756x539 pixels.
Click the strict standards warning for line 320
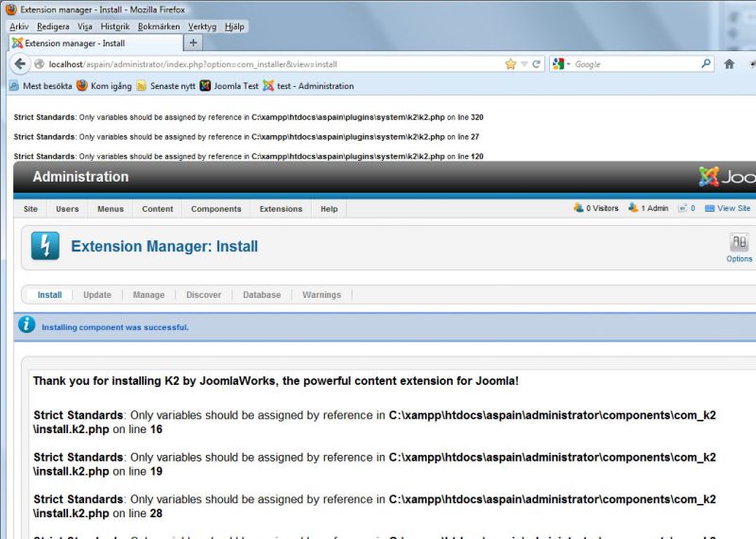point(249,117)
